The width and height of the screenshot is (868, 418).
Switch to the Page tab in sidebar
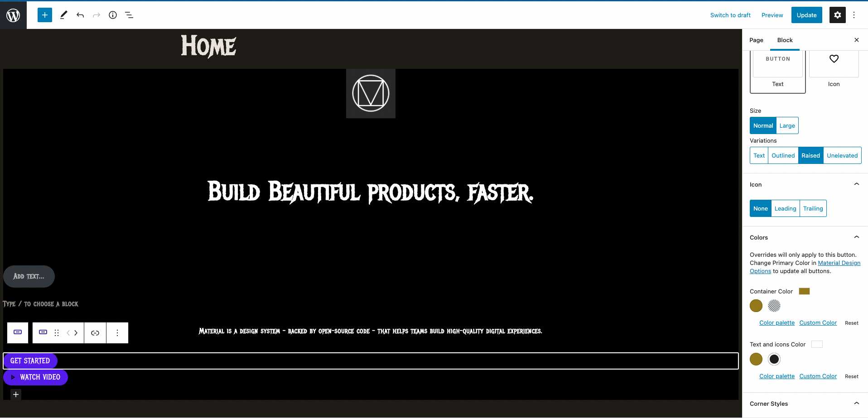(756, 40)
